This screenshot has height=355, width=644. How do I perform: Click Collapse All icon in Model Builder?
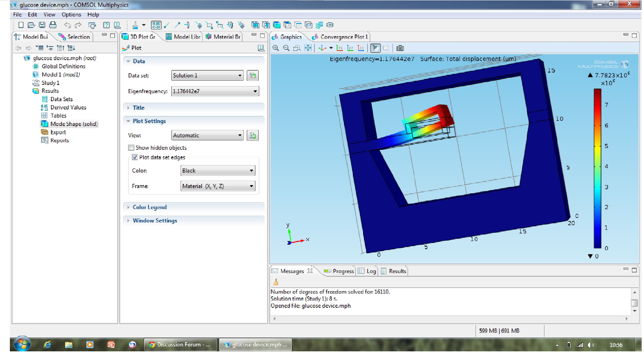(x=39, y=48)
